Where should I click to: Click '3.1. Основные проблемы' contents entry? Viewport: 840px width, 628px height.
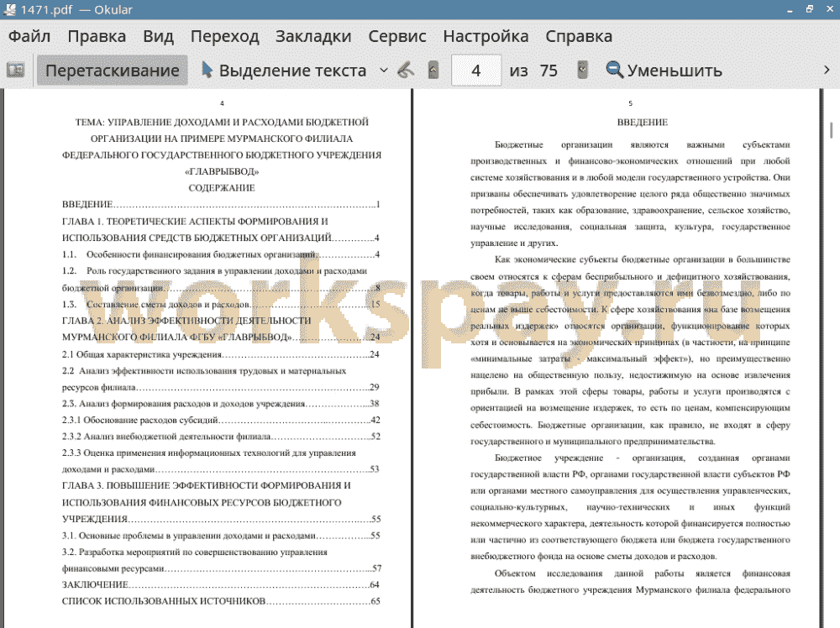coord(221,536)
